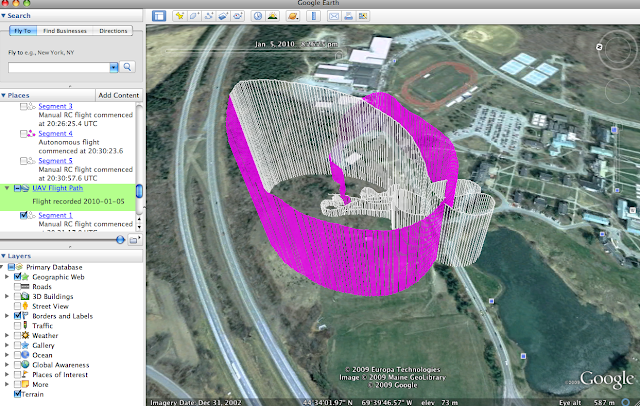Enable the Segment 4 checkbox
The width and height of the screenshot is (640, 406).
(24, 134)
